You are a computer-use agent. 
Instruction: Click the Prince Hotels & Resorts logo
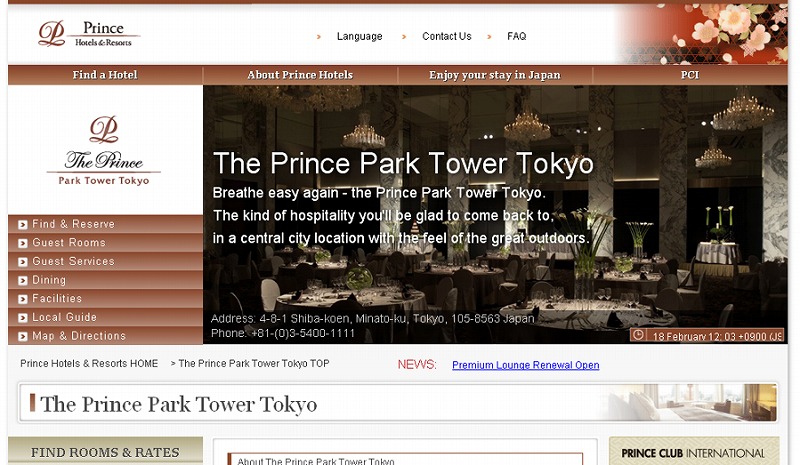pyautogui.click(x=89, y=34)
